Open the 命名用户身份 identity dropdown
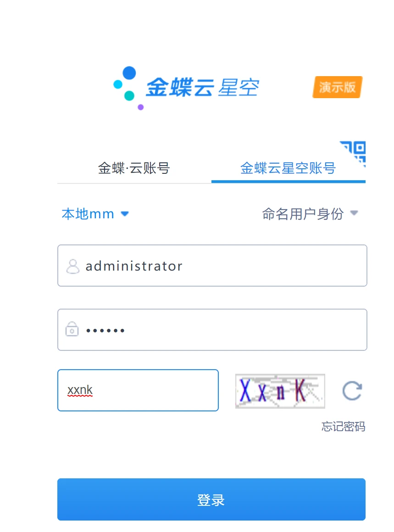394x532 pixels. coord(310,214)
